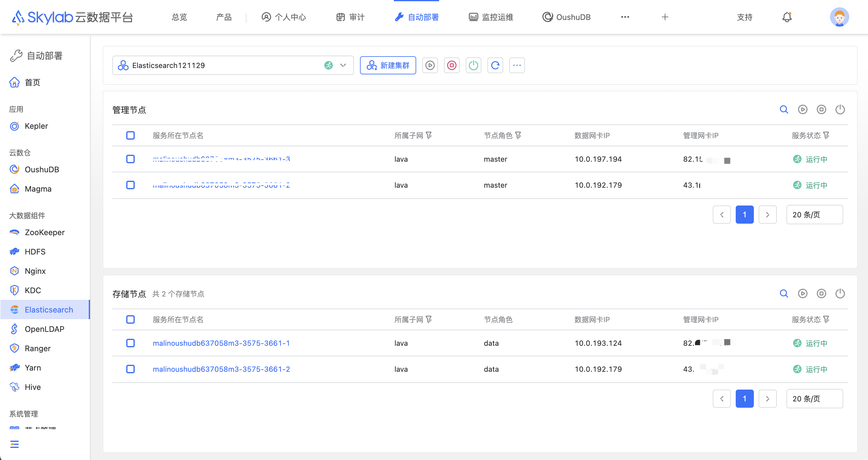Open the notification bell
Image resolution: width=868 pixels, height=460 pixels.
(787, 17)
